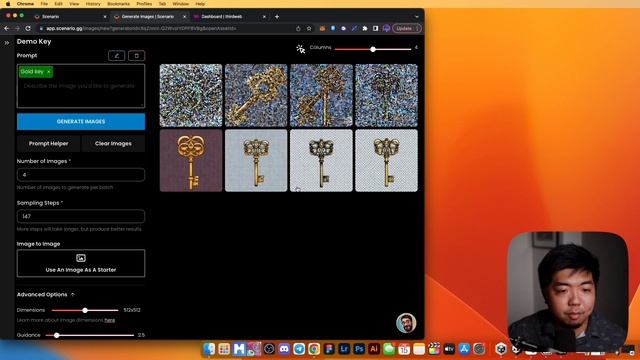
Task: Open the last bottom-row key thumbnail
Action: (387, 160)
